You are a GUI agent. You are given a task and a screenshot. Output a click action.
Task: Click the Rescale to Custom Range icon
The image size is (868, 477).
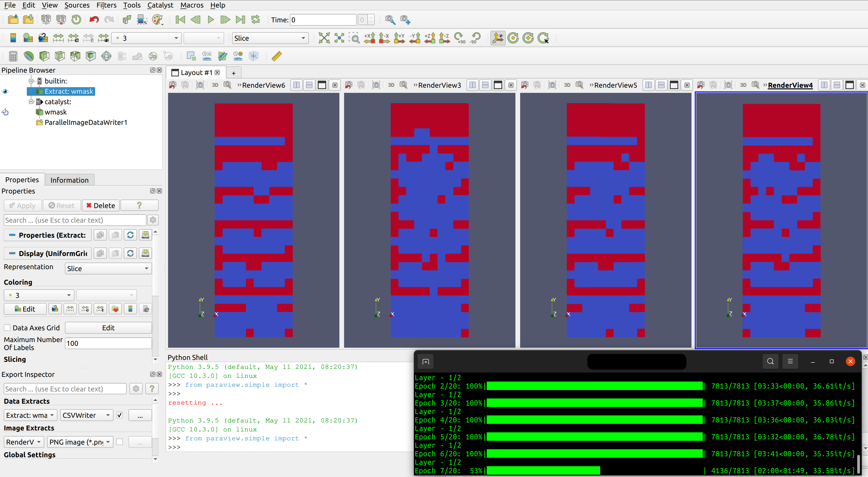click(73, 38)
